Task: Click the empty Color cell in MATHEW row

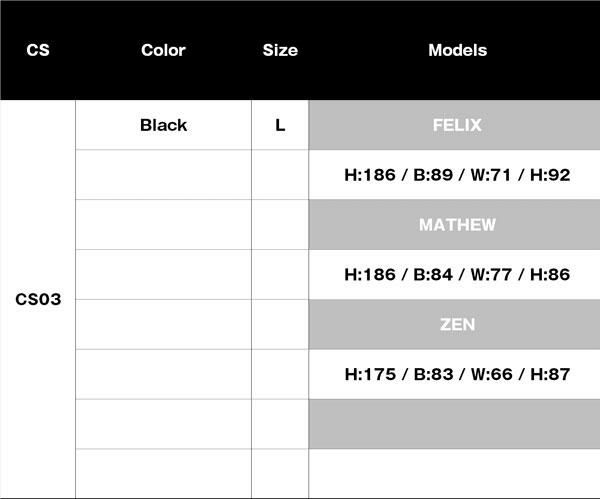Action: coord(163,225)
